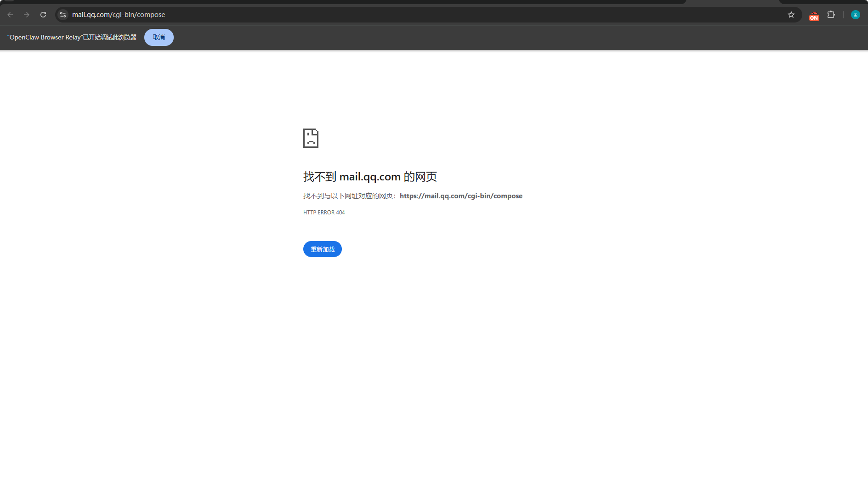The height and width of the screenshot is (482, 868).
Task: Click the forward navigation arrow
Action: pyautogui.click(x=27, y=14)
